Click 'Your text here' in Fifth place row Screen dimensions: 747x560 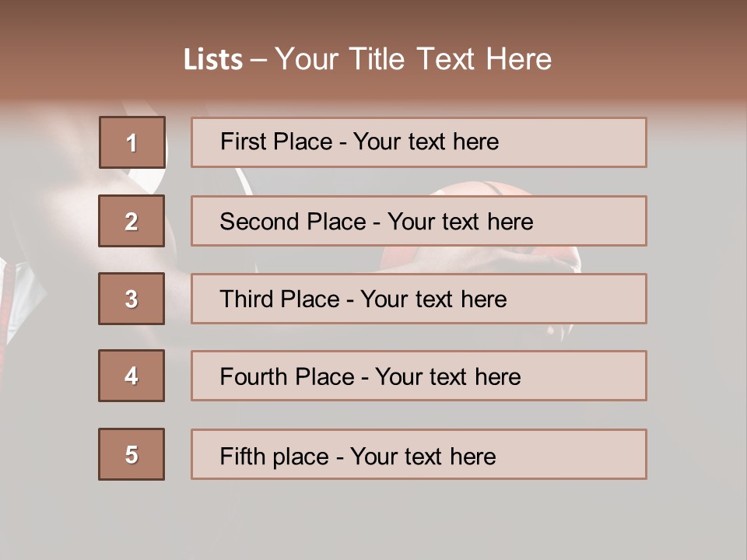point(423,456)
